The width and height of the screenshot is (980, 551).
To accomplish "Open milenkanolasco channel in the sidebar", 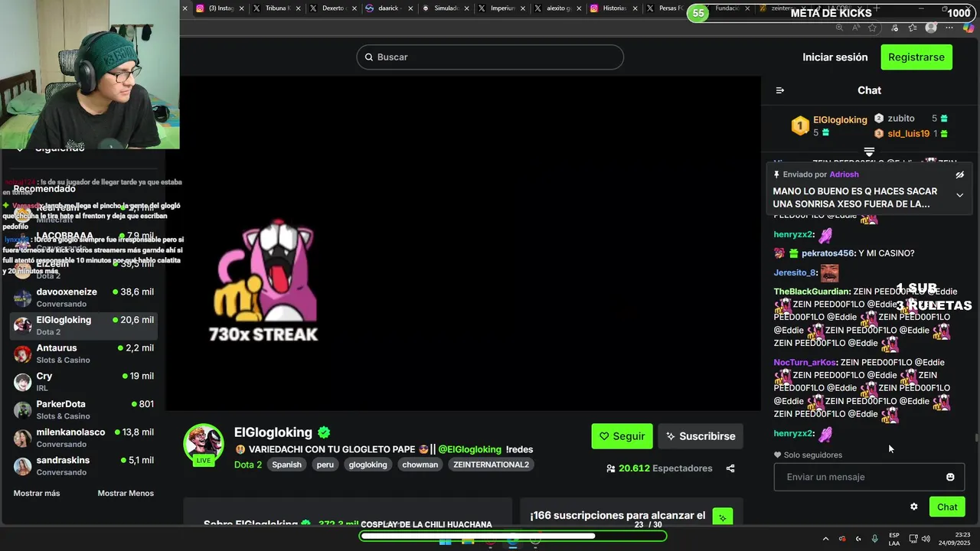I will click(84, 437).
